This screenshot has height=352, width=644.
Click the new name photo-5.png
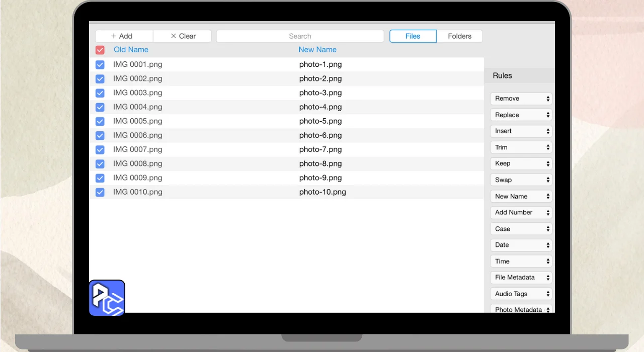point(320,121)
